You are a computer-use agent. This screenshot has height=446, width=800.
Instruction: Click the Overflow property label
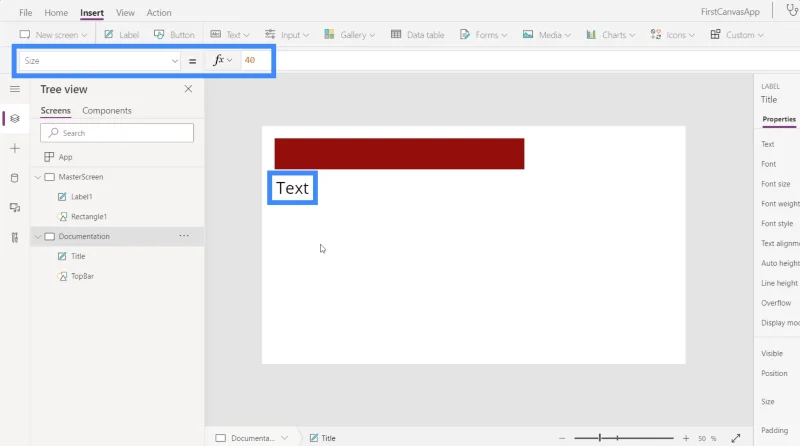coord(776,303)
